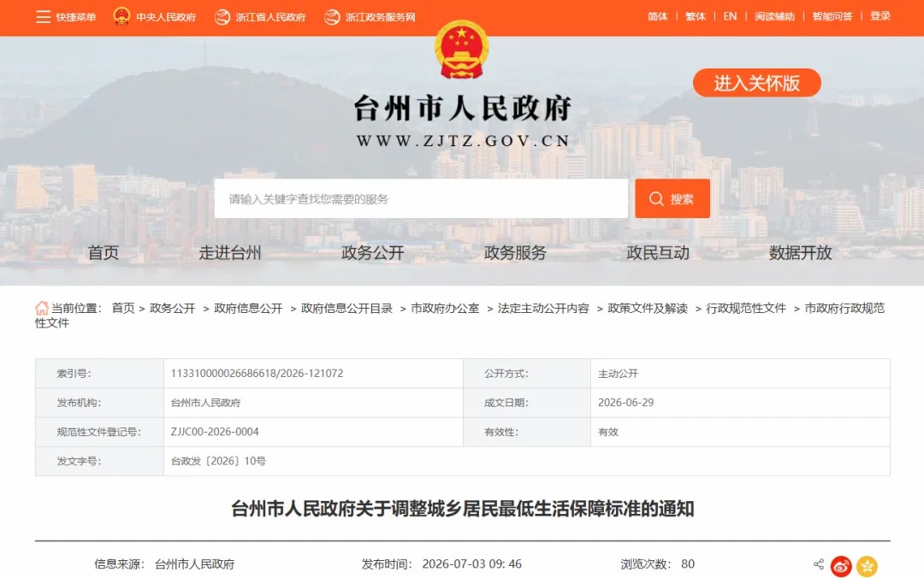Click the 中央人民政府 national emblem icon
Image resolution: width=924 pixels, height=578 pixels.
[x=121, y=16]
